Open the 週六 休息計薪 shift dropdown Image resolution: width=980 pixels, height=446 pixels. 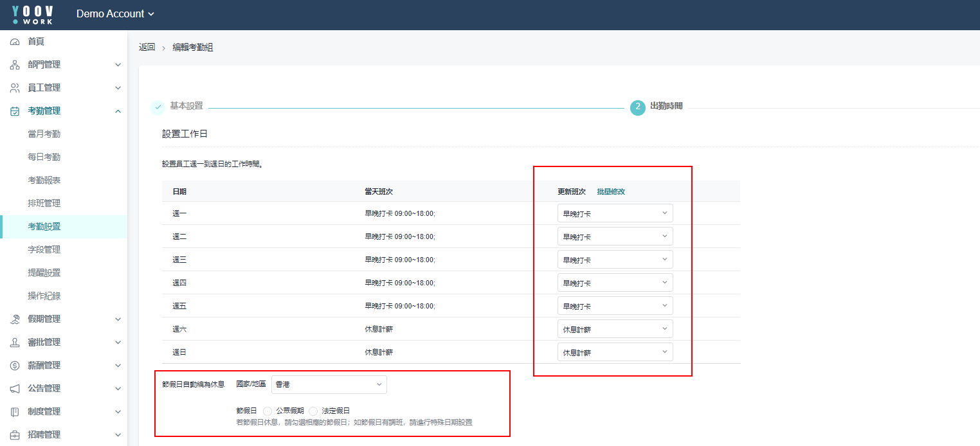[x=615, y=329]
